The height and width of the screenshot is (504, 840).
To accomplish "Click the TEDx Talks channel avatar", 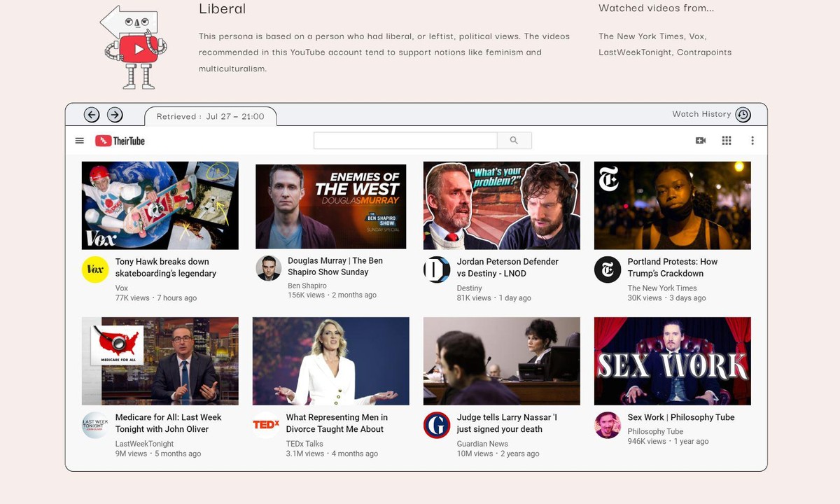I will [x=266, y=425].
